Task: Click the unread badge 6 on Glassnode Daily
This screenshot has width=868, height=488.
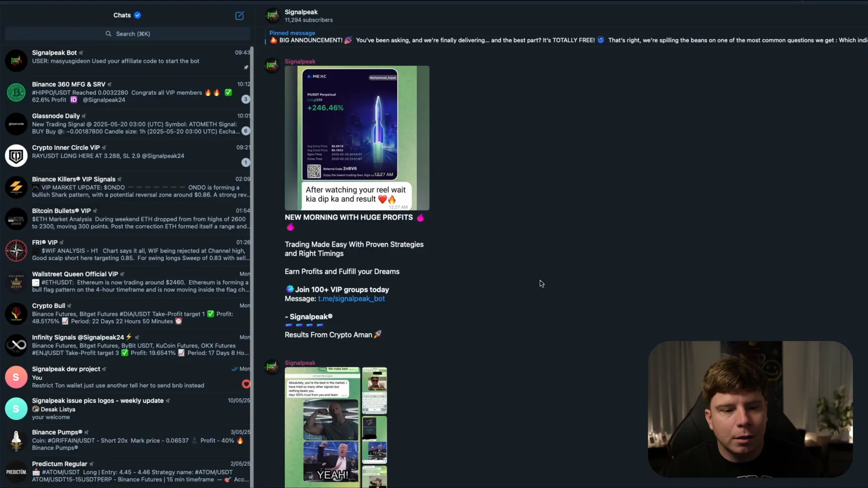Action: (x=245, y=131)
